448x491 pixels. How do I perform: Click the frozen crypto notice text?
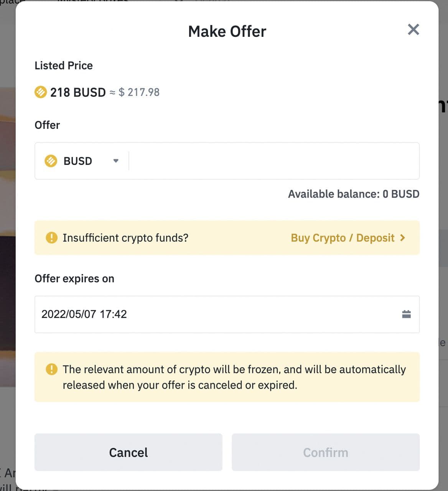pos(234,377)
